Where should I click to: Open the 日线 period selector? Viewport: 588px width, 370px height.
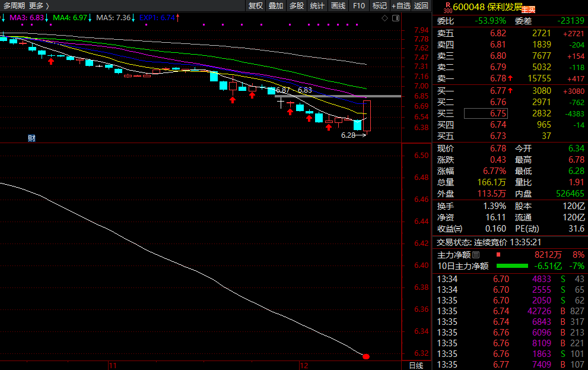417,365
